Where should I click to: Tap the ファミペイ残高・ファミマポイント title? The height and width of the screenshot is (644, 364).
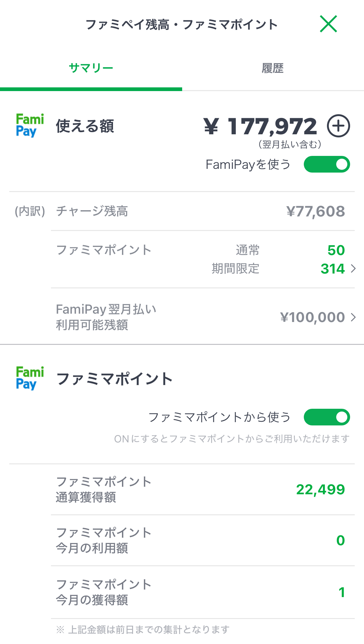point(182,25)
